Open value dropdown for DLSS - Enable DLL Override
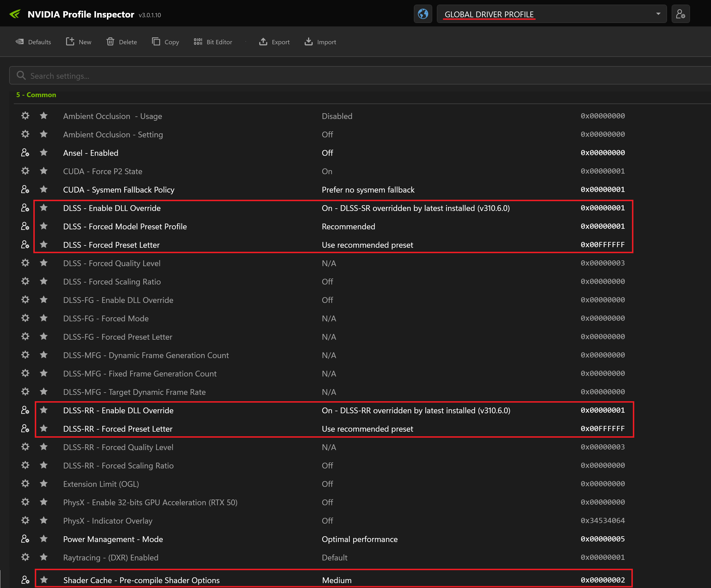This screenshot has height=588, width=711. pos(416,208)
